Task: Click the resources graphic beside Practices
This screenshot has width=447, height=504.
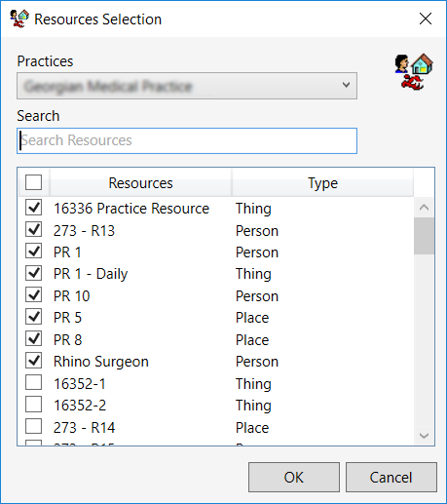Action: 414,72
